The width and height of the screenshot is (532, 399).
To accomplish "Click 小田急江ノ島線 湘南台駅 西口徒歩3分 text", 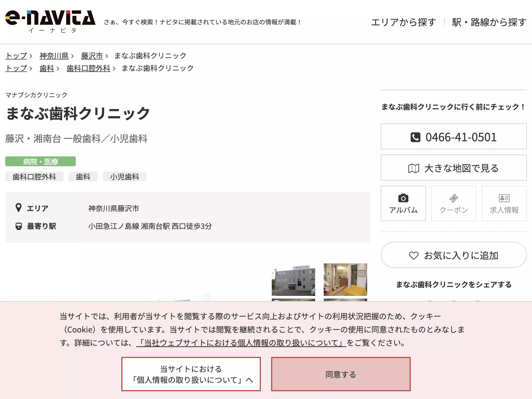I will (150, 226).
